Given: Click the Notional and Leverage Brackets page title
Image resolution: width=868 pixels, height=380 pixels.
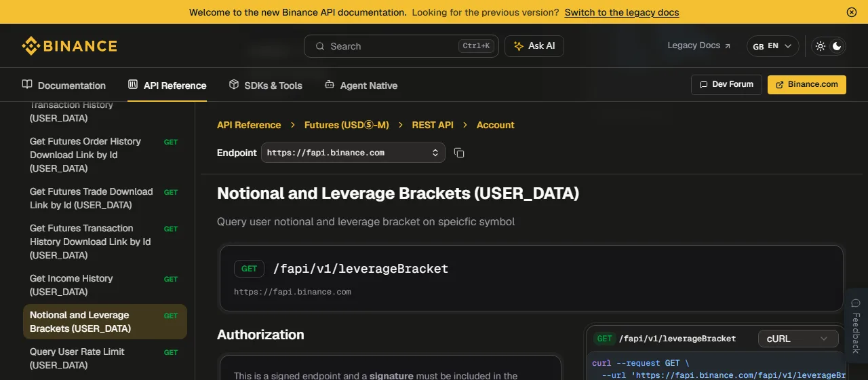Looking at the screenshot, I should click(398, 193).
